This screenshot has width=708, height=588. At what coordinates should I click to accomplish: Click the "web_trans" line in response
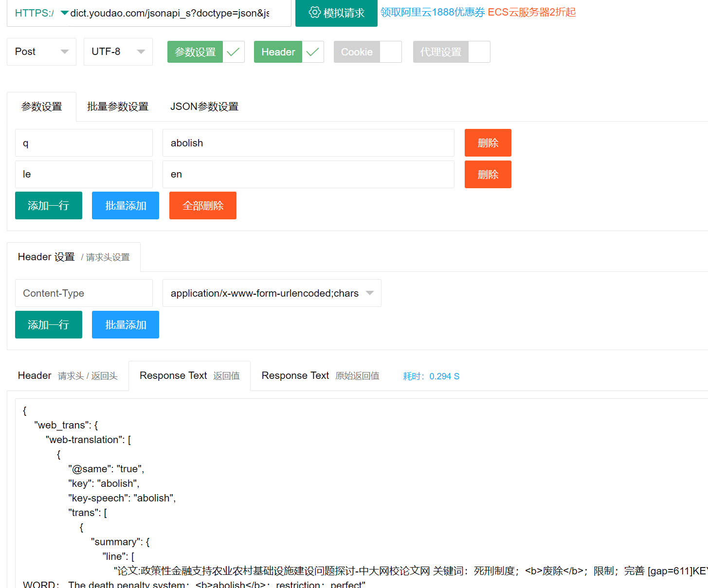tap(66, 425)
